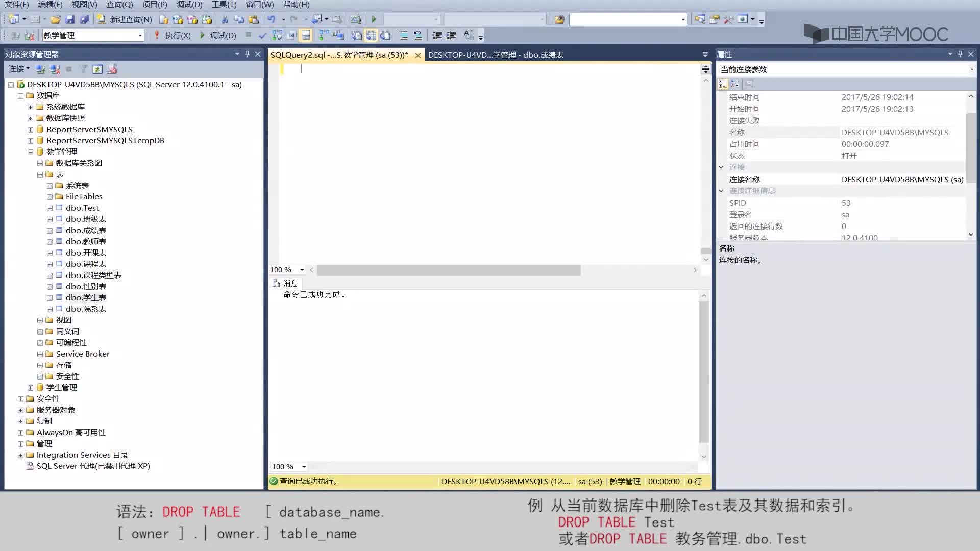
Task: Click inside the SQL query editor area
Action: point(490,163)
